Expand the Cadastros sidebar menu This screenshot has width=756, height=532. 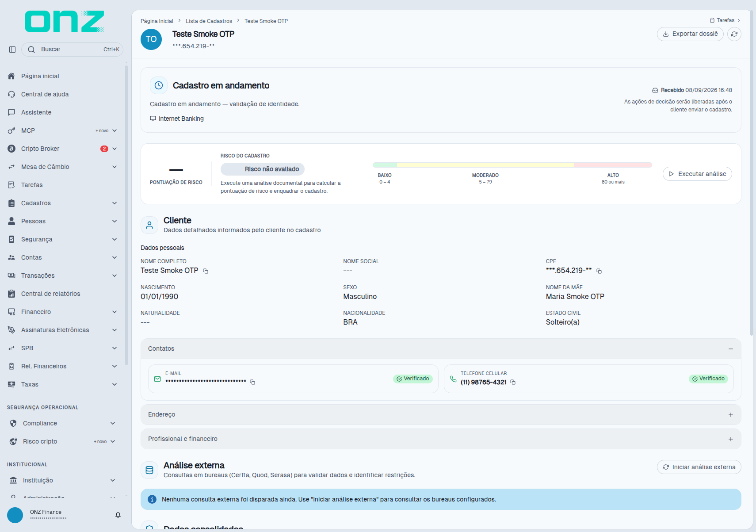pyautogui.click(x=115, y=203)
